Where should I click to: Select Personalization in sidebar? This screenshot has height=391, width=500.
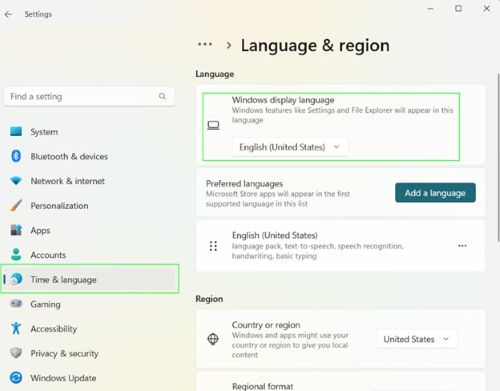coord(59,206)
